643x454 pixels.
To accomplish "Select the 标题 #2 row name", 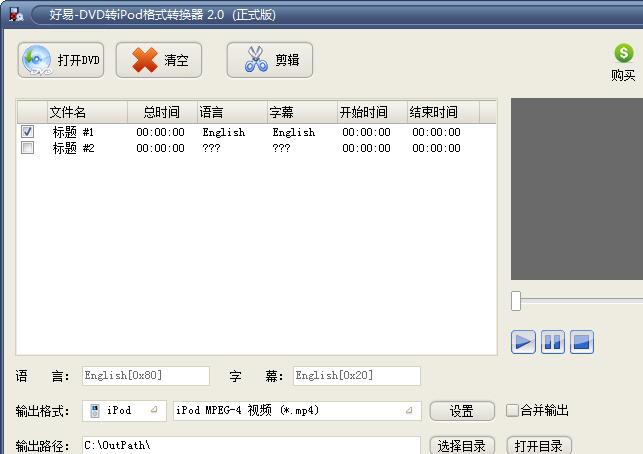I will pyautogui.click(x=73, y=148).
